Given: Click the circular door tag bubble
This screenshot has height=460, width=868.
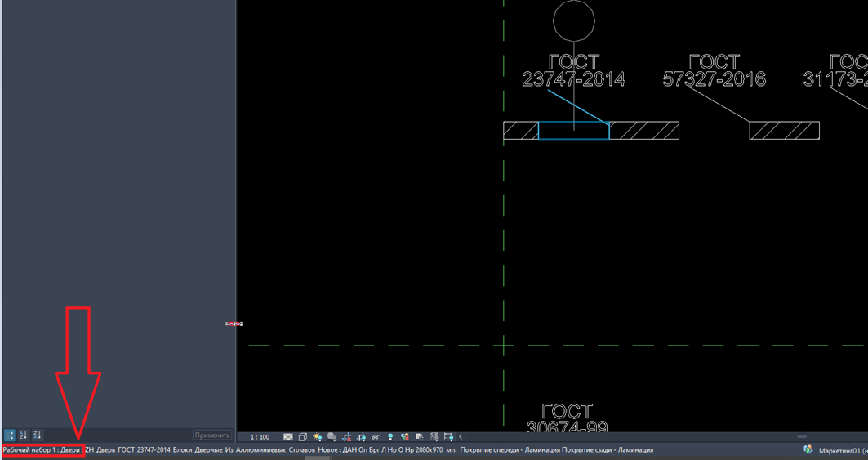Looking at the screenshot, I should click(574, 20).
